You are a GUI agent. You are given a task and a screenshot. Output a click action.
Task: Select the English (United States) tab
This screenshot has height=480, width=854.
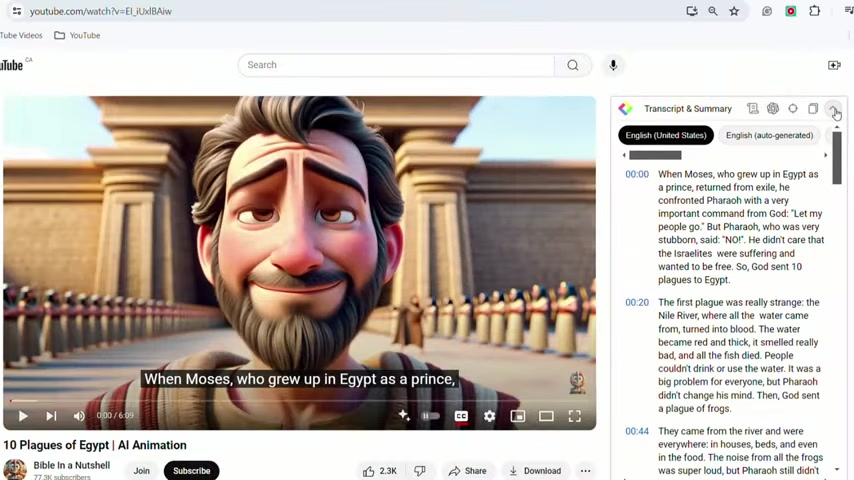click(666, 135)
